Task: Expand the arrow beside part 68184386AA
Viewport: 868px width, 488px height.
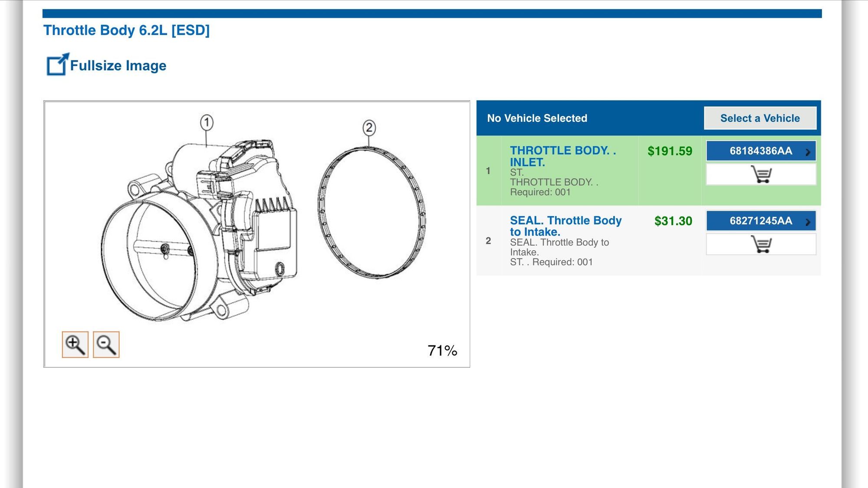Action: [x=808, y=152]
